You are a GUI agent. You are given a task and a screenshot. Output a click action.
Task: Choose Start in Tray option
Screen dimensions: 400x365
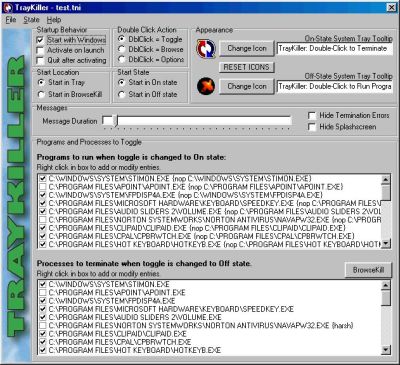point(41,82)
